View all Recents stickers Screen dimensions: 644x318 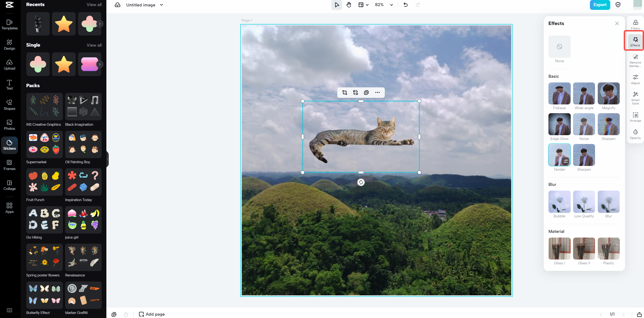coord(94,5)
